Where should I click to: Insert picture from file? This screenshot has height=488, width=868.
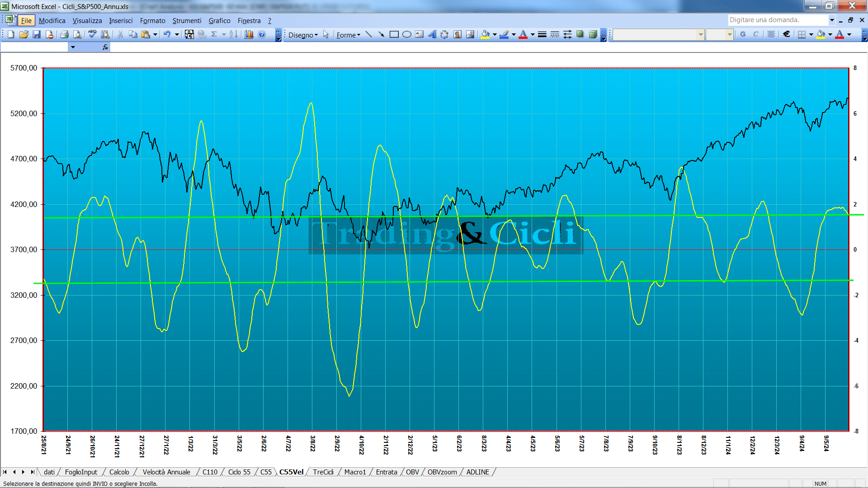click(x=470, y=34)
